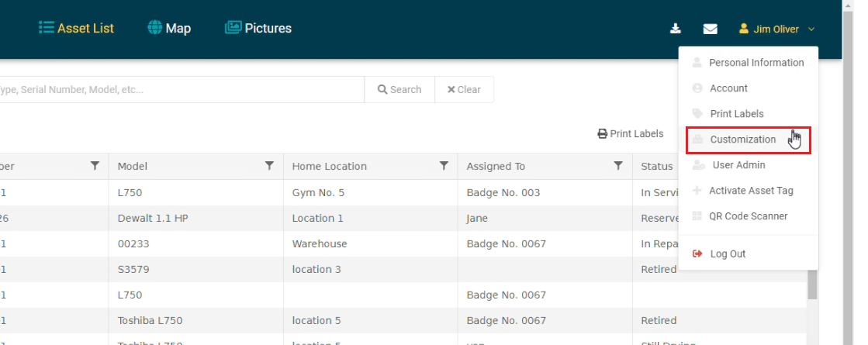Click filter icon on Assigned To column
Viewport: 868px width, 345px height.
click(618, 165)
